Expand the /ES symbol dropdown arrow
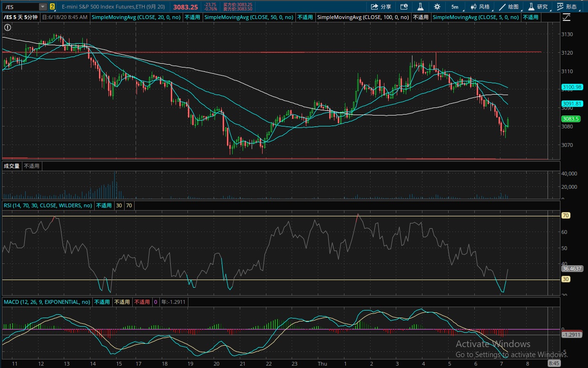 point(43,7)
